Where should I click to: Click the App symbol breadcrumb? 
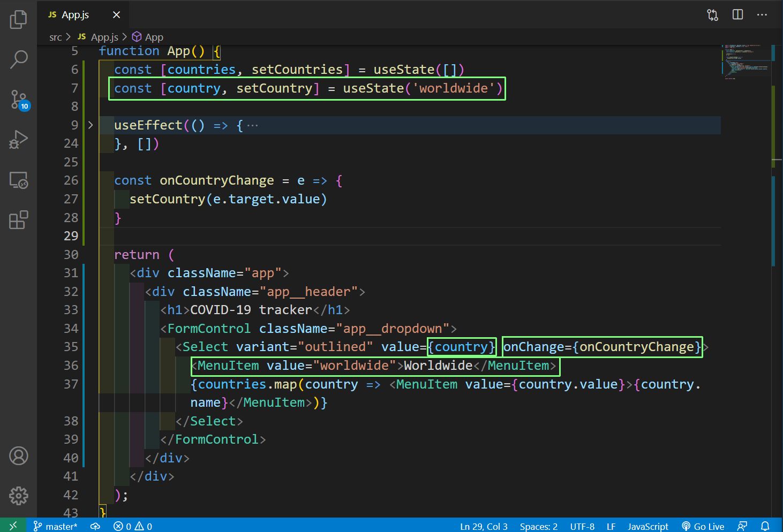148,37
